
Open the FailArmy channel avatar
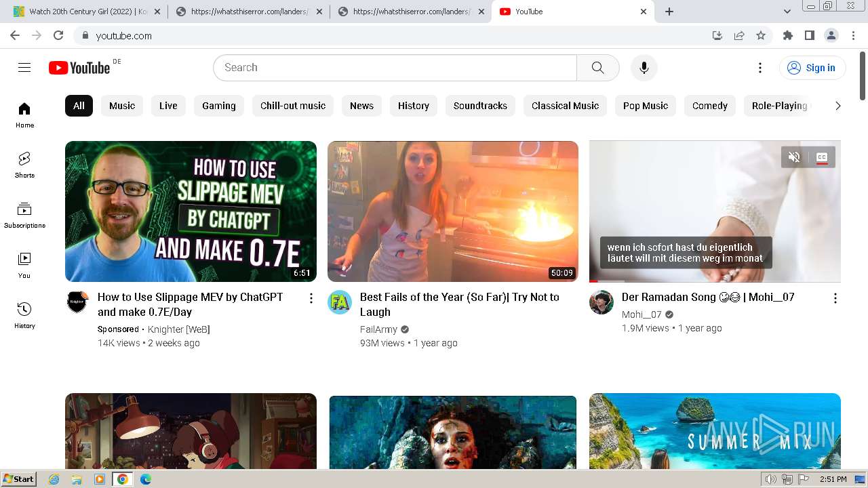coord(340,302)
